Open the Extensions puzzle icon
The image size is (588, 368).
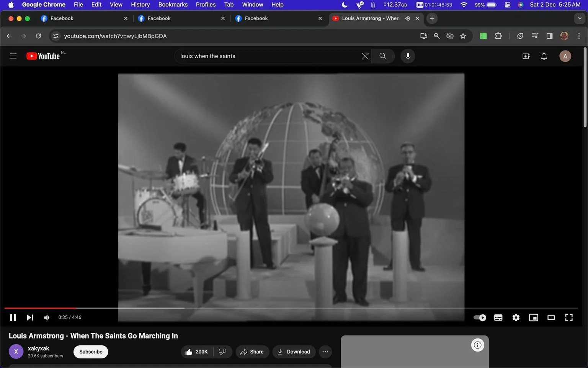click(x=498, y=36)
